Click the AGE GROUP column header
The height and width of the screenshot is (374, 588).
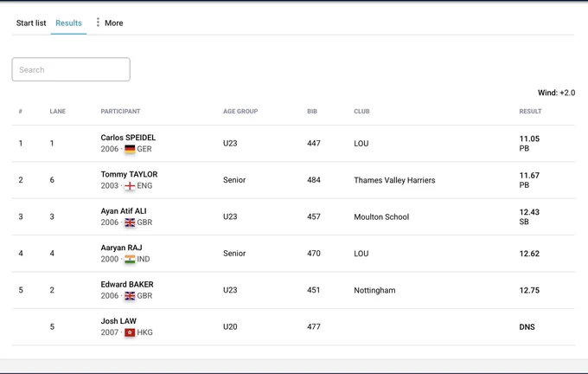pos(240,111)
